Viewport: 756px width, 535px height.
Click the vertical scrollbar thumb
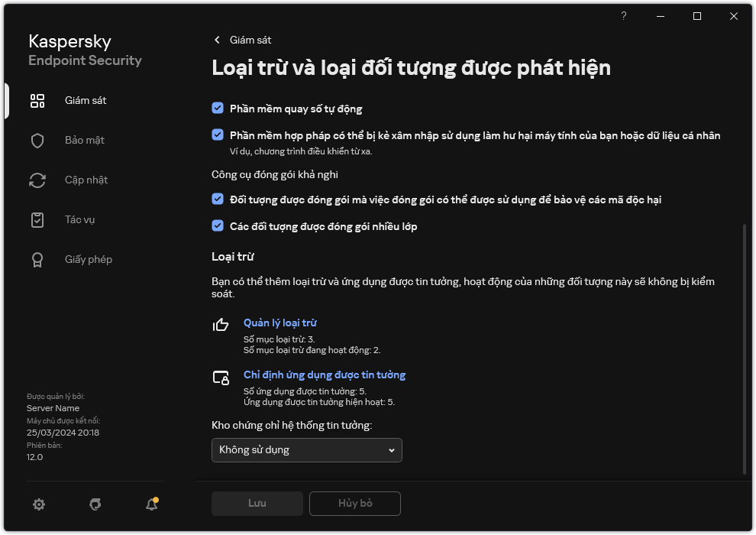745,348
